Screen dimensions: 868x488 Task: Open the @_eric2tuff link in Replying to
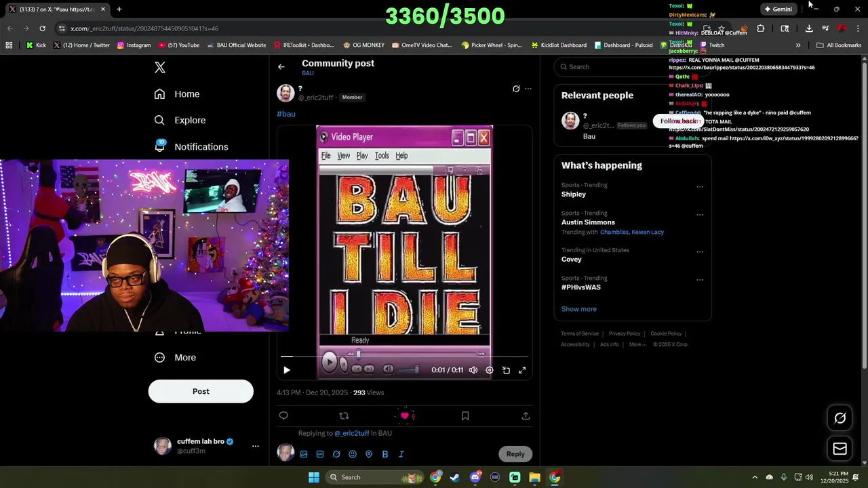click(x=352, y=433)
